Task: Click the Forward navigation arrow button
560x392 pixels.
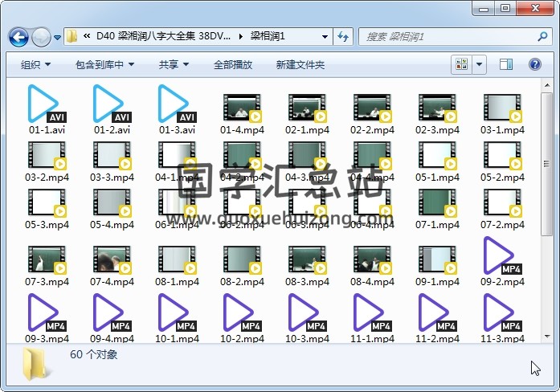Action: click(x=41, y=37)
